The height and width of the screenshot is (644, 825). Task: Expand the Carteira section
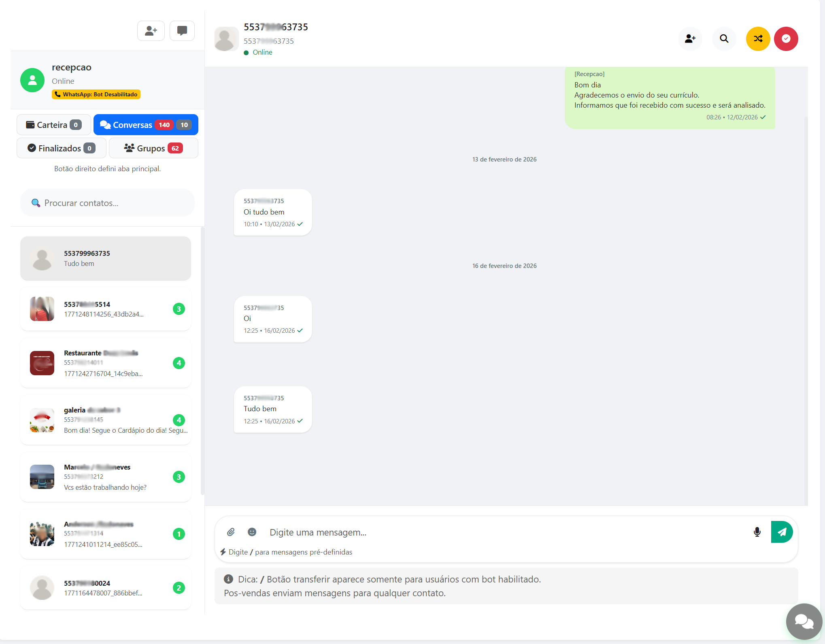pos(53,124)
